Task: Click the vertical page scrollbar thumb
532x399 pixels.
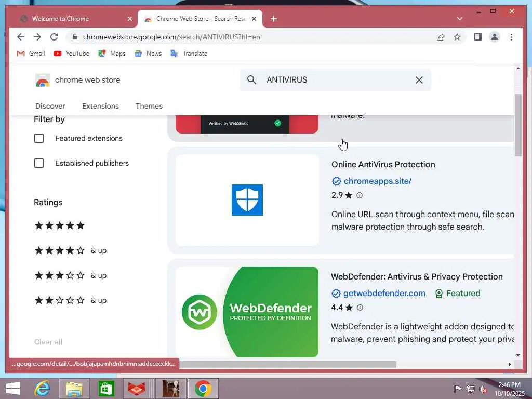Action: click(518, 125)
